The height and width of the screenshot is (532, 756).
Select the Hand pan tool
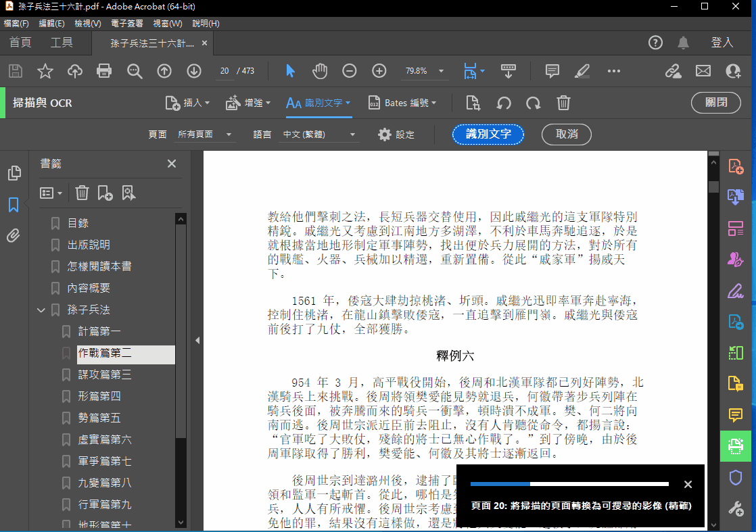(319, 71)
